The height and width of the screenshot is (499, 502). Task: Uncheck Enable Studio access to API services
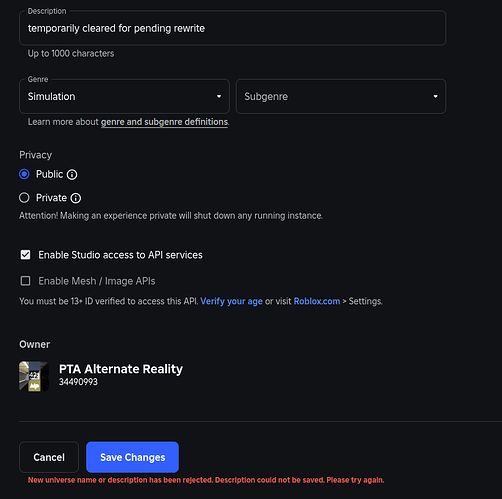coord(25,255)
